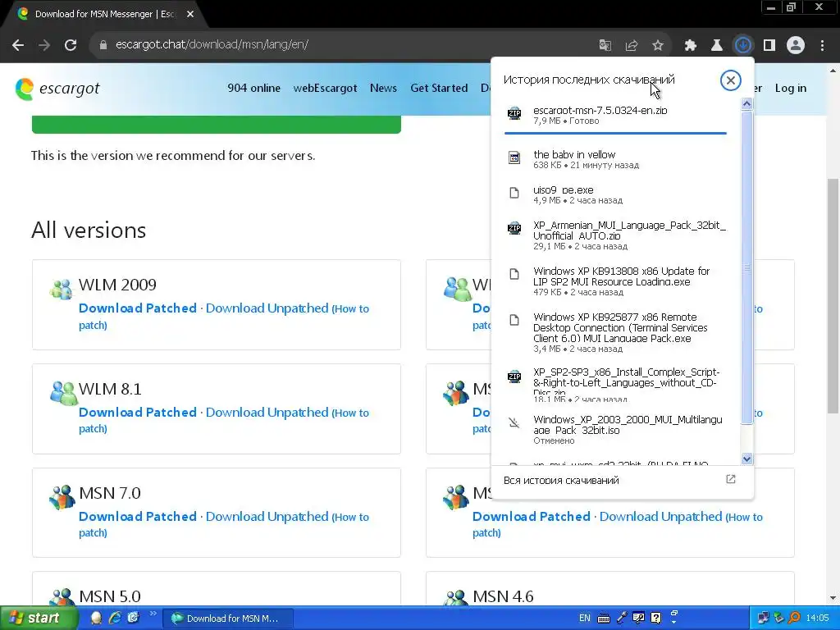Open the uiso9_pe.exe download entry
Viewport: 840px width, 630px height.
coord(615,194)
